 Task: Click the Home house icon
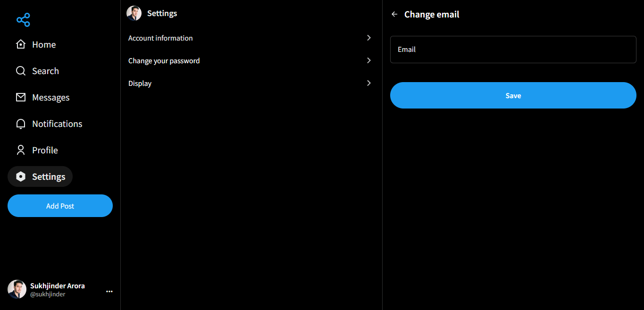click(21, 44)
